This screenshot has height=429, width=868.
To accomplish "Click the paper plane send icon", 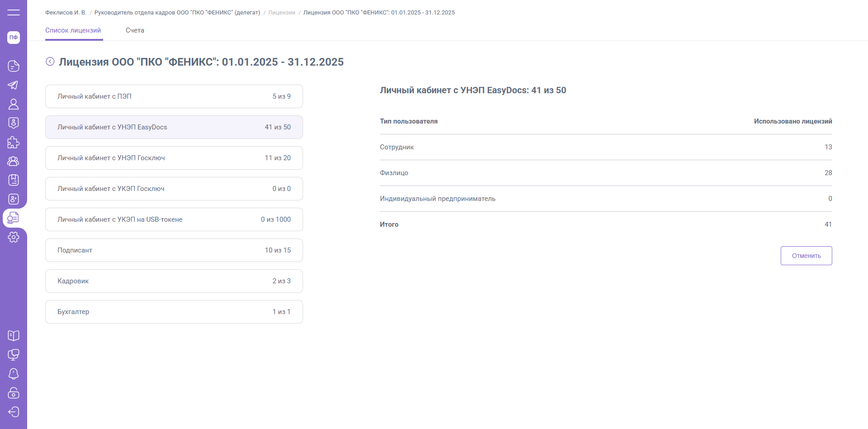I will 14,85.
